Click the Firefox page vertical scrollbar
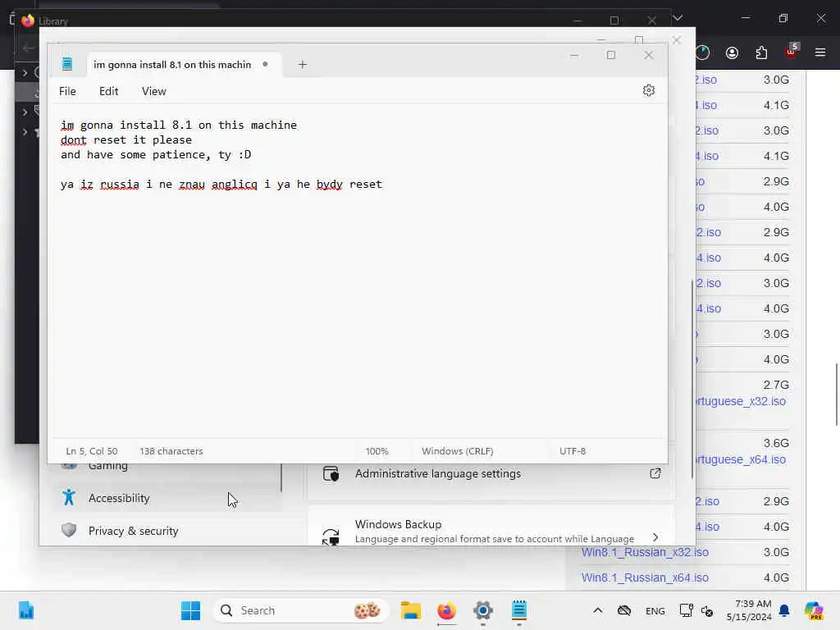This screenshot has width=840, height=630. click(x=836, y=395)
